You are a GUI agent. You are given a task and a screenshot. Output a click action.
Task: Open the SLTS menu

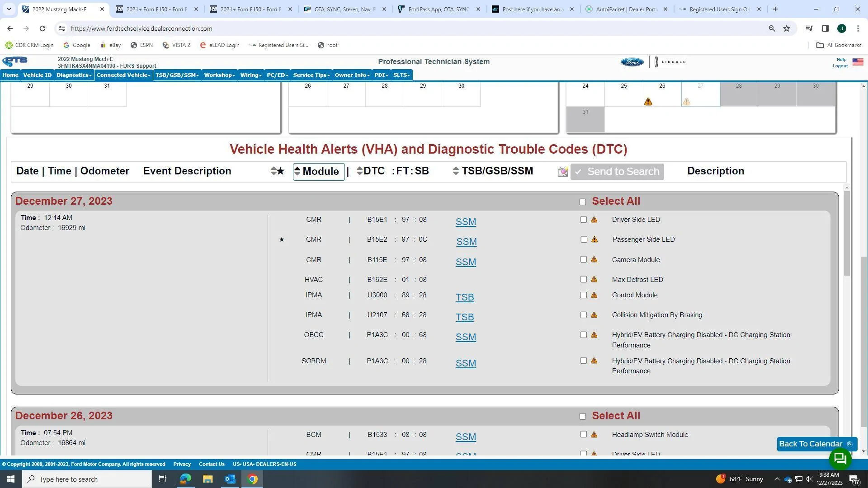click(401, 75)
